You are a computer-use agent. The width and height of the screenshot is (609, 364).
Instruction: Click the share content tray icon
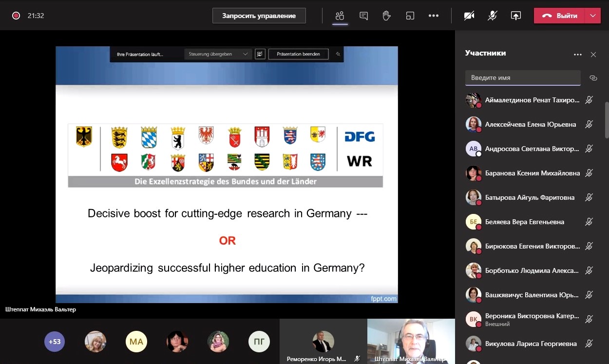point(516,16)
